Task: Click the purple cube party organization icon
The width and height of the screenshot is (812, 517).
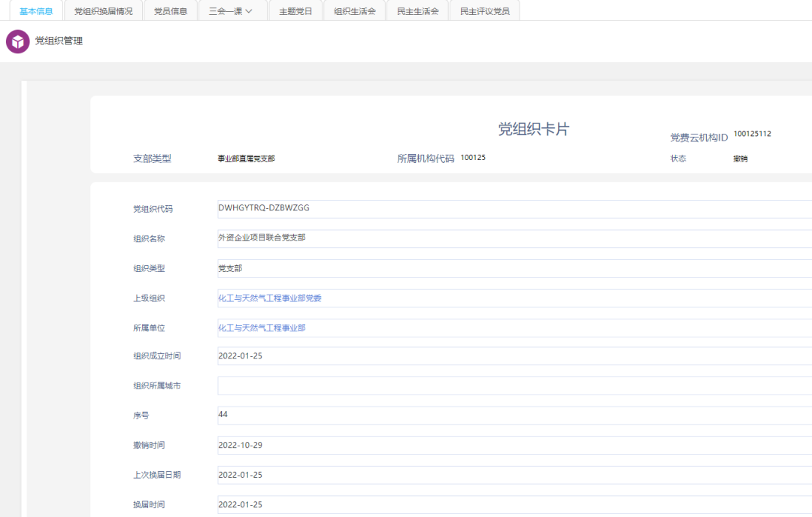Action: [17, 41]
